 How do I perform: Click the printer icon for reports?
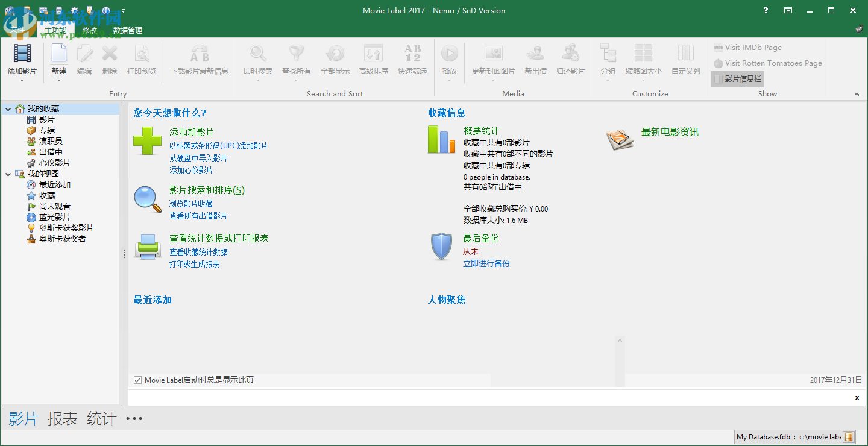(x=147, y=247)
